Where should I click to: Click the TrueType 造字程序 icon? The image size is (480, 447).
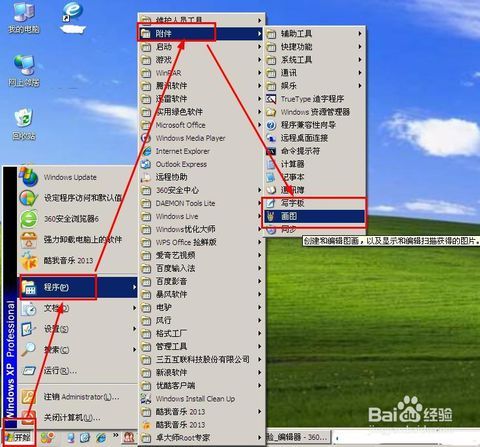click(x=271, y=99)
